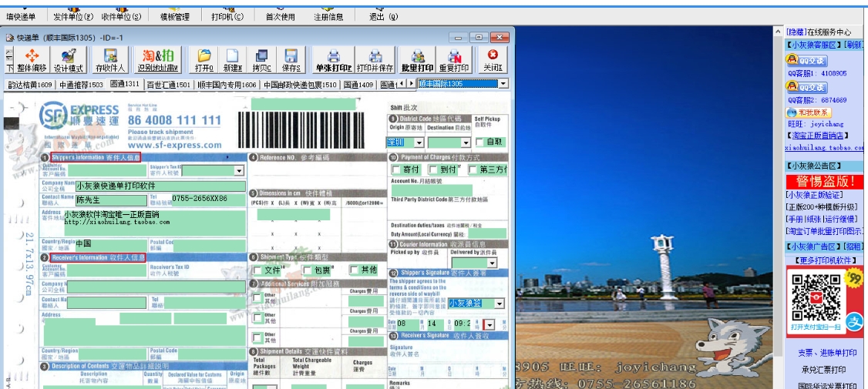Click second QQ交谈 icon for QQ客服2

pos(806,87)
